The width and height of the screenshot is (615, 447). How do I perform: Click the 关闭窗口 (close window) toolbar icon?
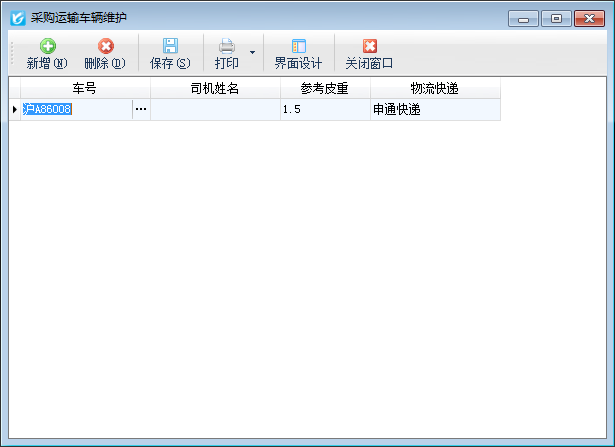(369, 47)
